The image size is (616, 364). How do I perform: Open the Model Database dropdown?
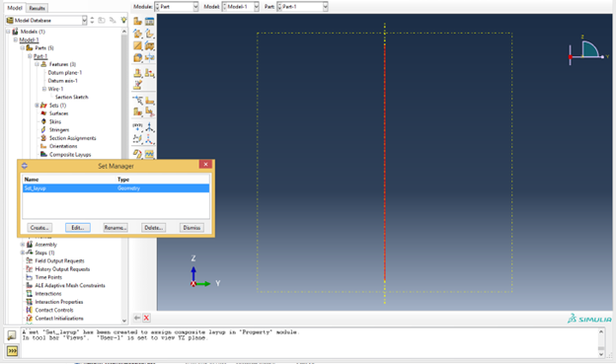[x=46, y=20]
